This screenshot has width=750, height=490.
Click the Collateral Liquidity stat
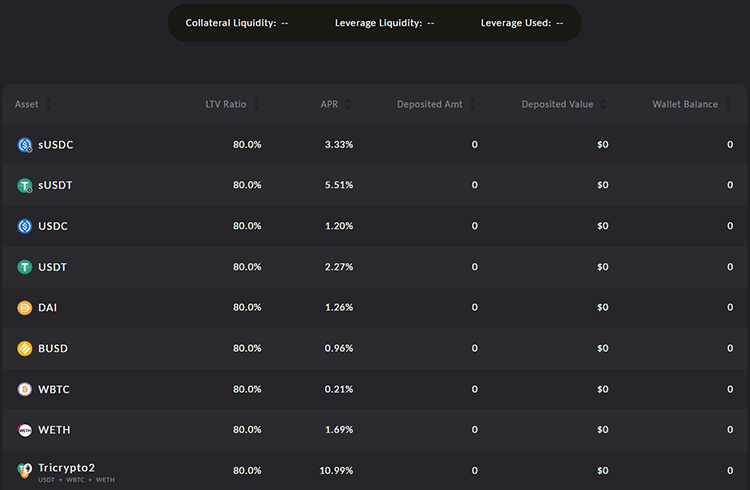coord(237,23)
